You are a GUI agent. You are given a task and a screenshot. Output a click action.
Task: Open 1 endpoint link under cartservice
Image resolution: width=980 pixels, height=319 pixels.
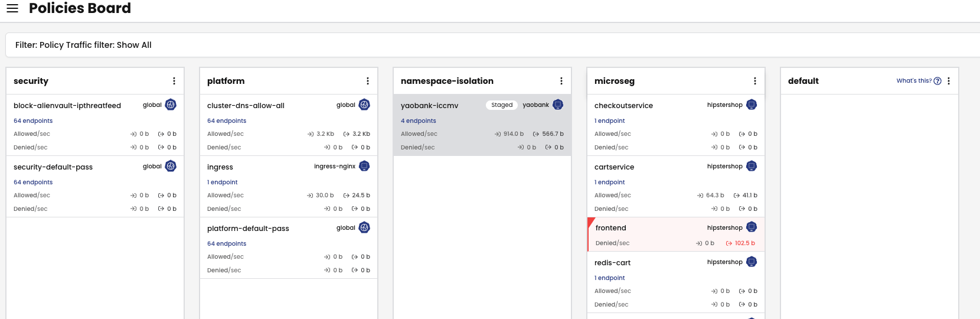(x=610, y=182)
